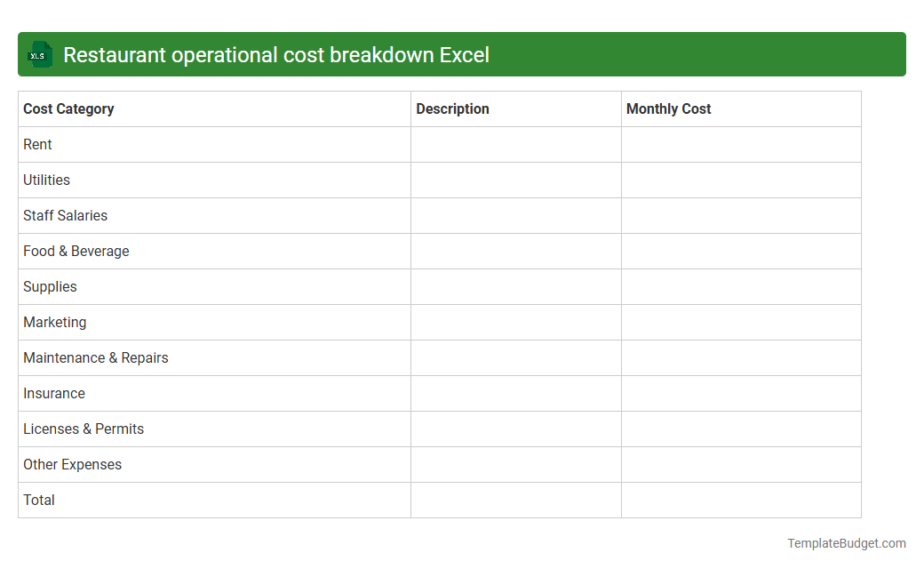The height and width of the screenshot is (569, 924).
Task: Select the Description column header
Action: pyautogui.click(x=452, y=108)
